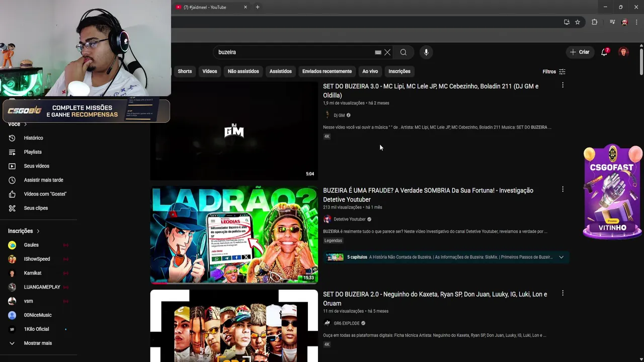
Task: Open the Histórico page from sidebar
Action: tap(33, 138)
